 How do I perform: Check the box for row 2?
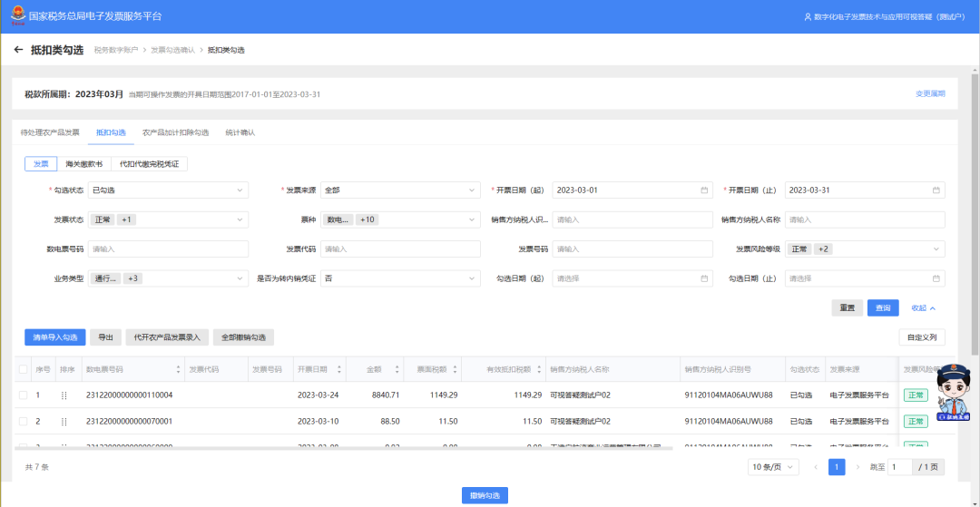click(x=23, y=422)
